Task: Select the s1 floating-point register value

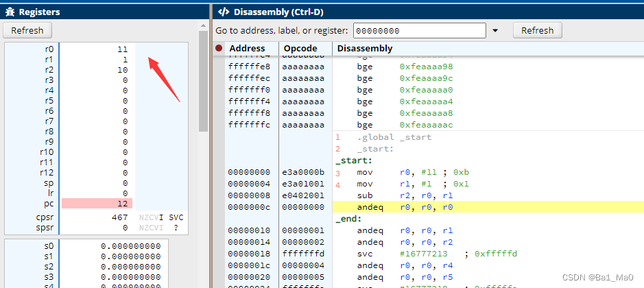Action: pos(130,256)
